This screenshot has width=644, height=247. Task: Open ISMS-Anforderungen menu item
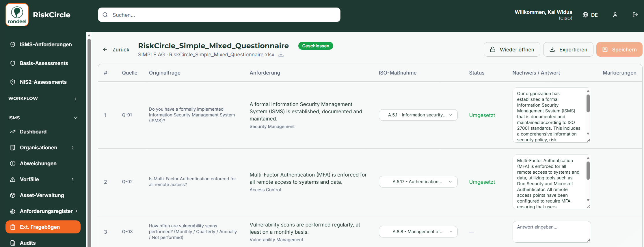tap(43, 44)
